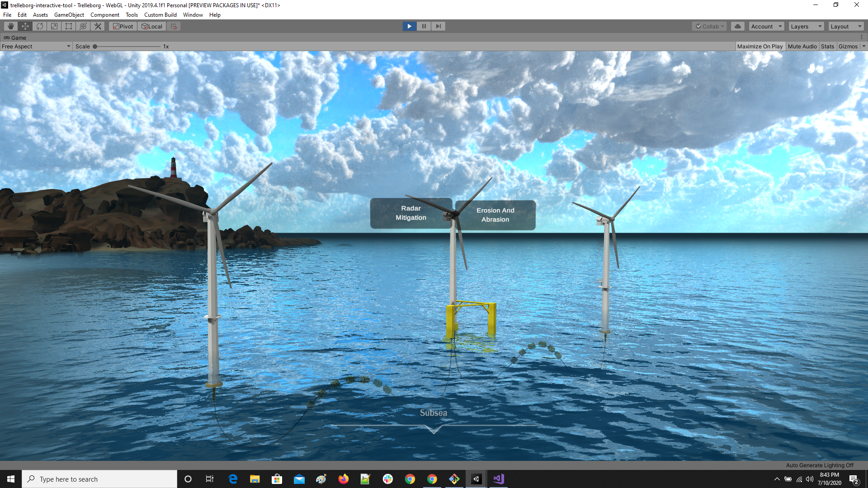Select the Rotate tool
868x488 pixels.
pyautogui.click(x=40, y=26)
